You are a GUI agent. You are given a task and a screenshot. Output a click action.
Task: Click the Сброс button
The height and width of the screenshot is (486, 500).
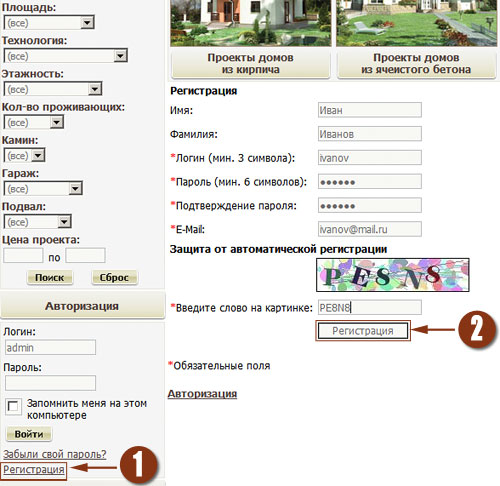pos(114,277)
